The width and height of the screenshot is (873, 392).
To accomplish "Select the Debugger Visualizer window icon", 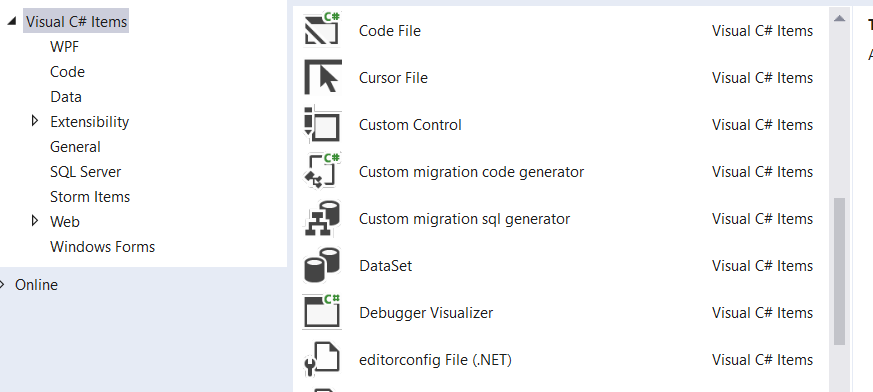I will coord(322,312).
